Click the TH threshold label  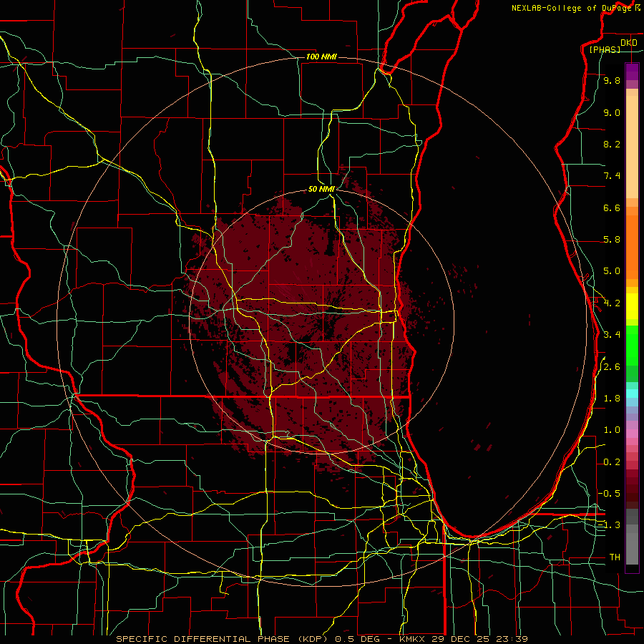[x=615, y=557]
